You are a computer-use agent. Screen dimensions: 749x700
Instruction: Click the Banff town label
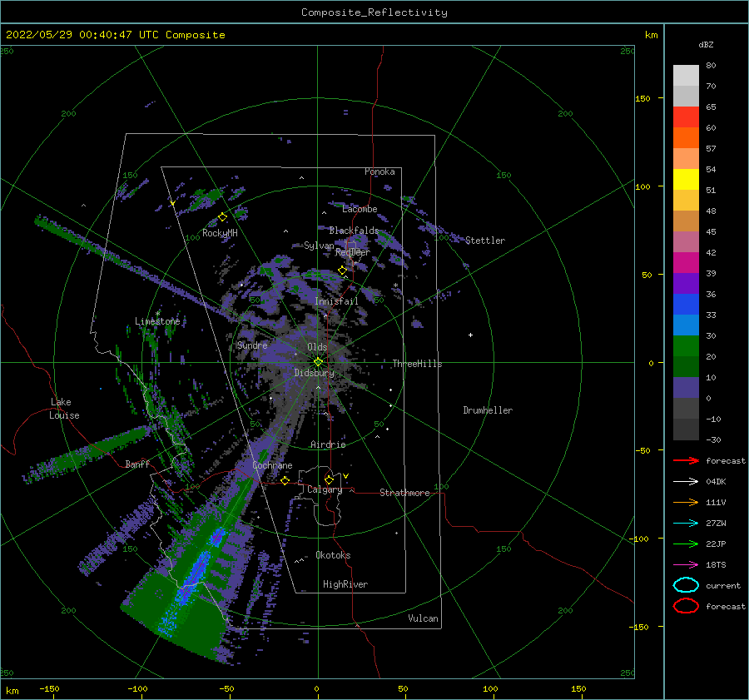coord(137,464)
